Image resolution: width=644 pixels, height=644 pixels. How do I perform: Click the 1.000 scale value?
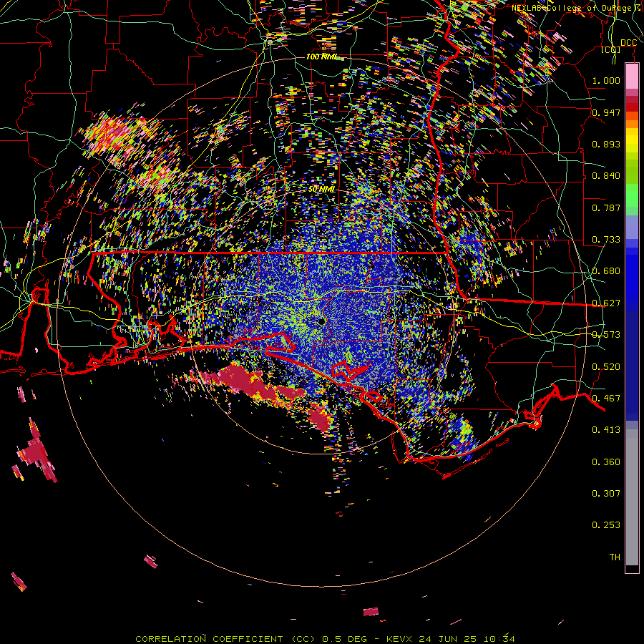coord(606,80)
